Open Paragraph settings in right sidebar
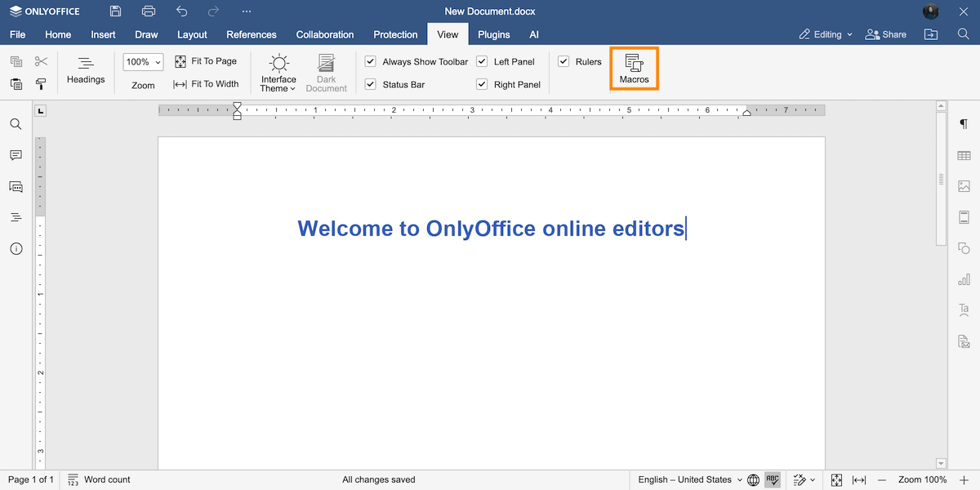This screenshot has width=980, height=490. (964, 124)
